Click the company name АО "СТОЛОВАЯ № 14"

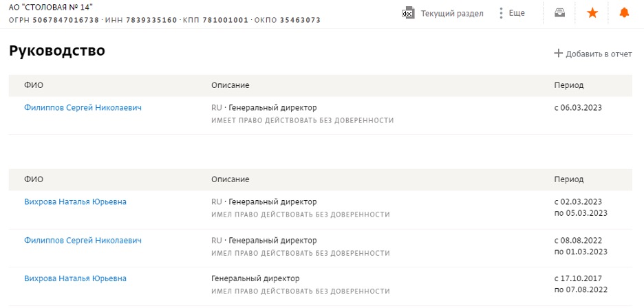pyautogui.click(x=51, y=7)
